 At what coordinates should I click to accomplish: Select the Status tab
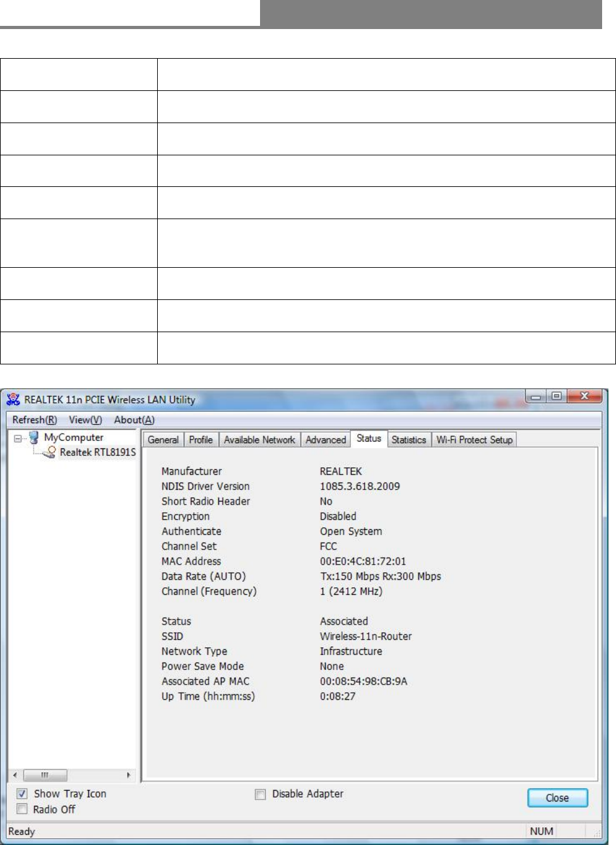[369, 438]
